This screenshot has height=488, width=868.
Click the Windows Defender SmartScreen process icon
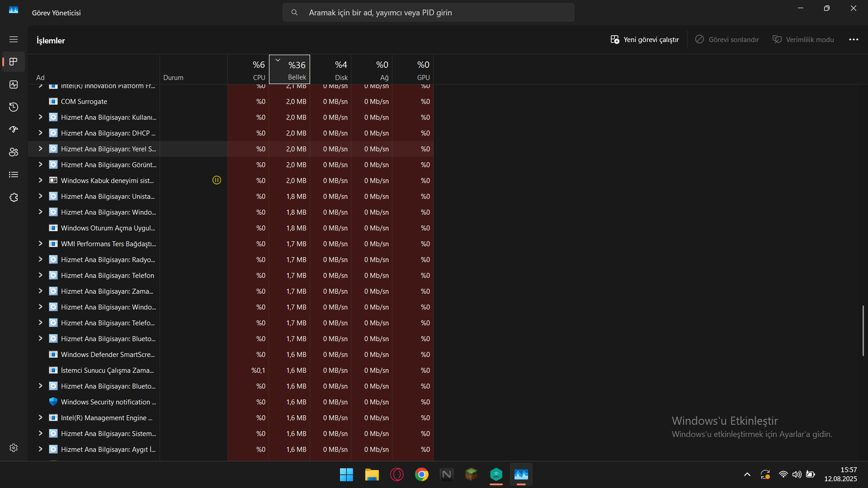53,354
